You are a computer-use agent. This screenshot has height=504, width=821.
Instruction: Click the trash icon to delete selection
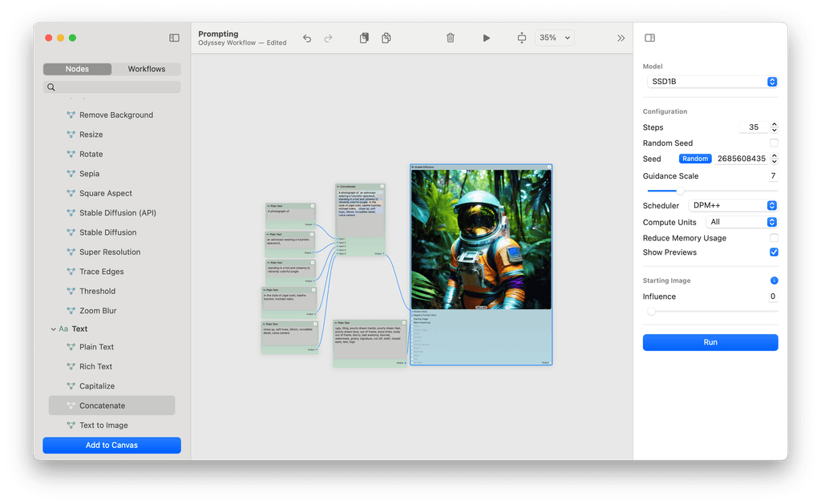click(x=450, y=38)
